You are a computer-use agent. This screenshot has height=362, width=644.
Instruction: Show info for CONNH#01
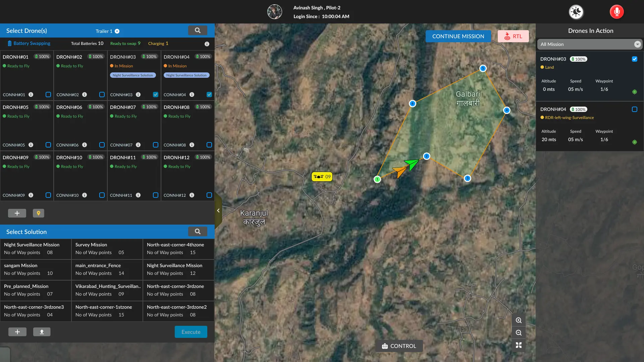click(x=31, y=95)
